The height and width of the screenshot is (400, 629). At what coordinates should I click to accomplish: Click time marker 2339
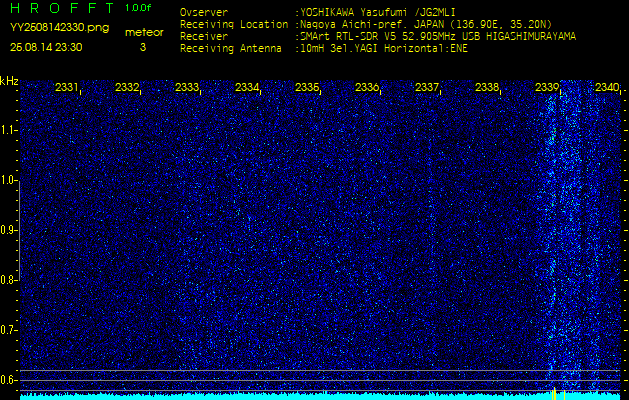547,87
